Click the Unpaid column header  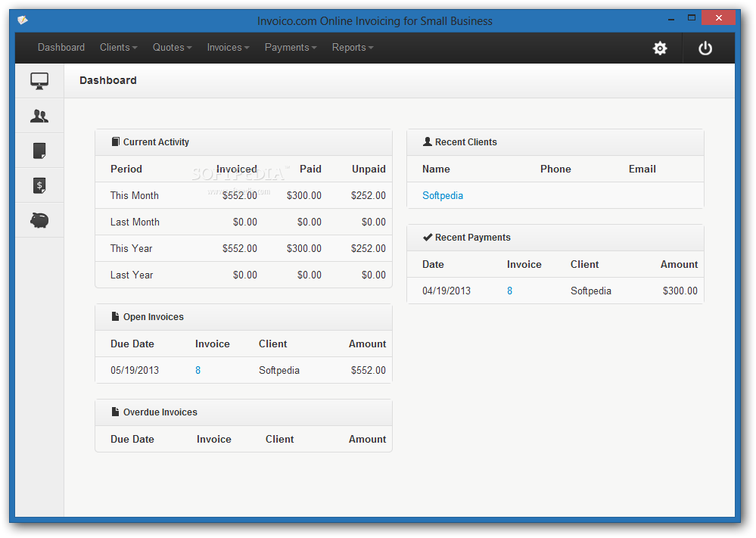pos(369,169)
